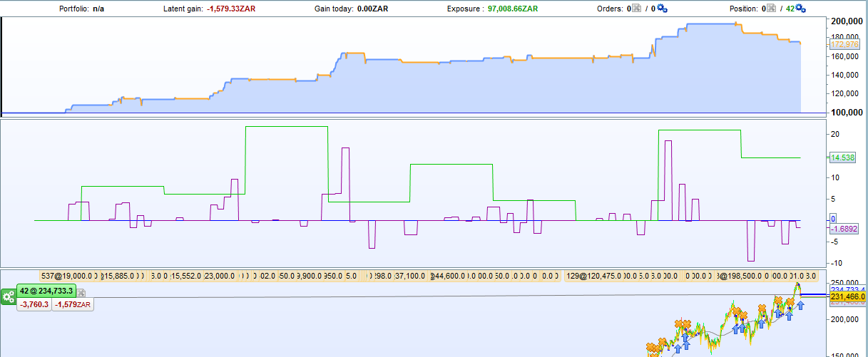Select the 15,552.0 trade tag
The width and height of the screenshot is (868, 357).
185,276
